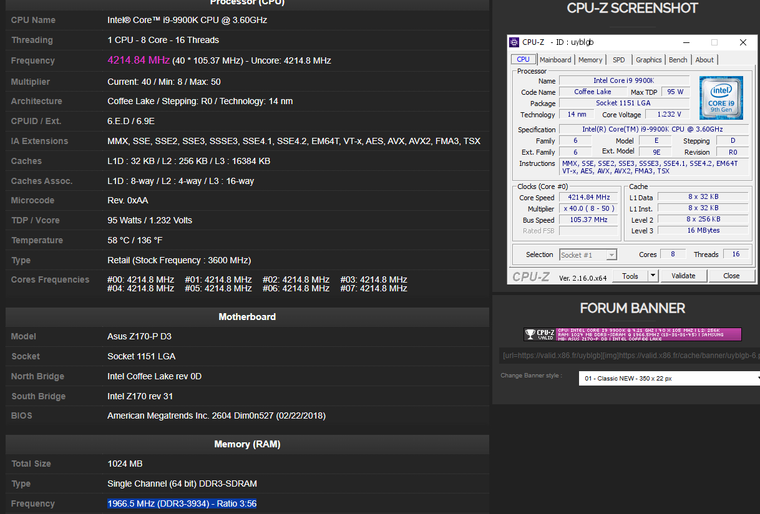Click the South Bridge value 'Intel Z170 rev 31'
Viewport: 760px width, 514px height.
(x=140, y=396)
